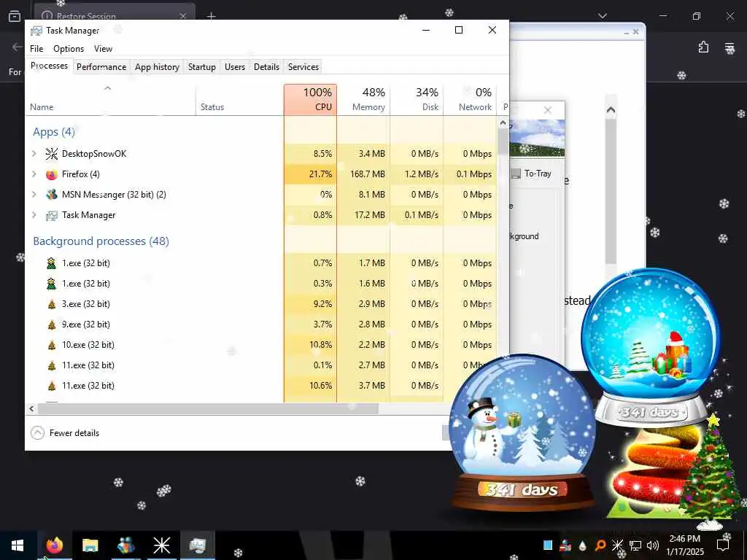Click the MSN Messenger tray icon

[565, 545]
